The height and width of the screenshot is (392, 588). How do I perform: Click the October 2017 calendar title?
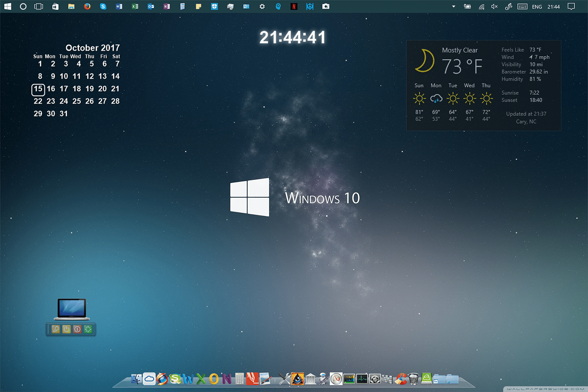pos(93,48)
